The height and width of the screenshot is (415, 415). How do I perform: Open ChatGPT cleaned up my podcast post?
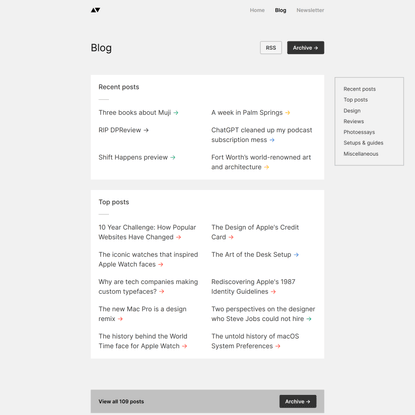pyautogui.click(x=262, y=135)
